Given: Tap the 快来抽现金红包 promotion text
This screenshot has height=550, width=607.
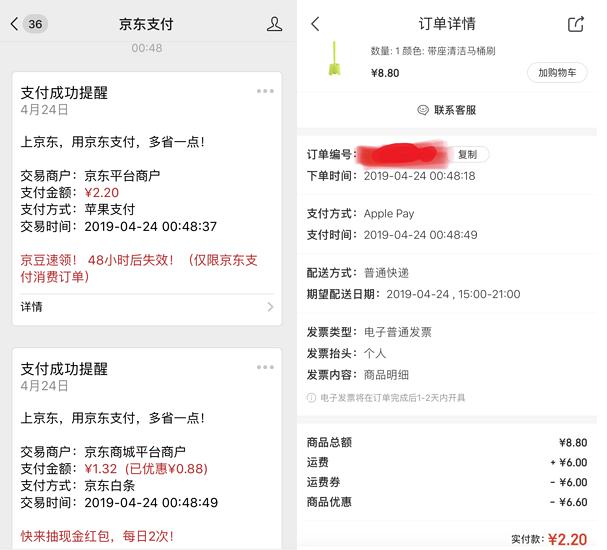Looking at the screenshot, I should (97, 536).
